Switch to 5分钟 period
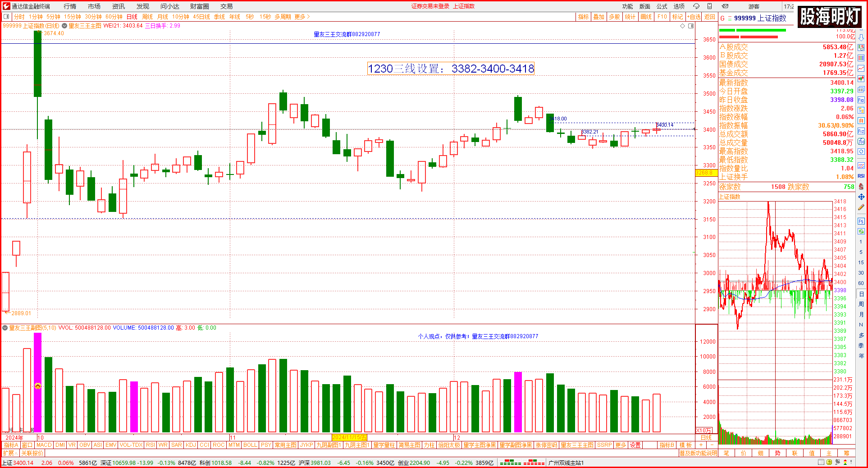Viewport: 868px width, 468px height. click(x=53, y=17)
